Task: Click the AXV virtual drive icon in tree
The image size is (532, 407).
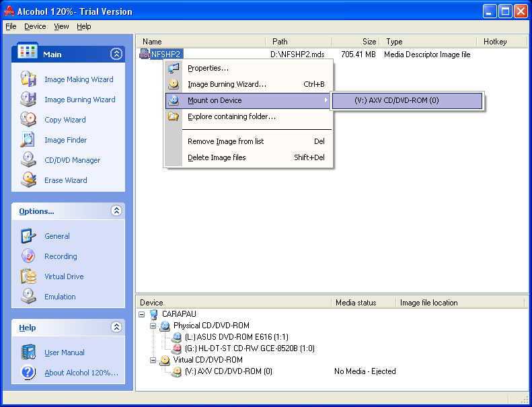Action: click(x=177, y=371)
